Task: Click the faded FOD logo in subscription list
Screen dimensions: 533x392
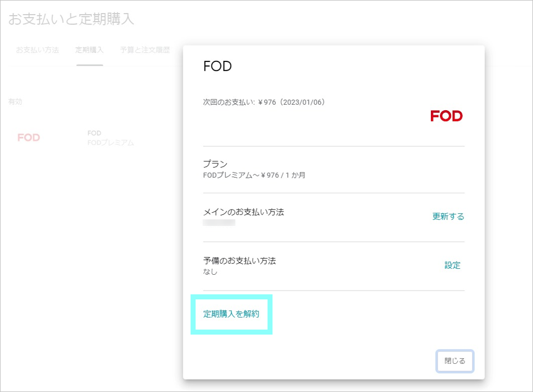Action: click(x=29, y=138)
